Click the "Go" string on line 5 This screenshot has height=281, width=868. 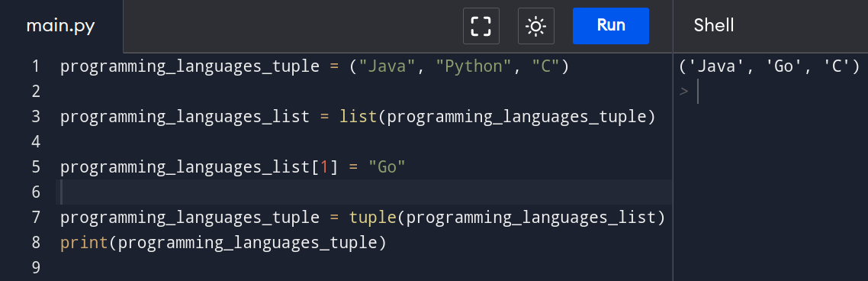pos(387,167)
